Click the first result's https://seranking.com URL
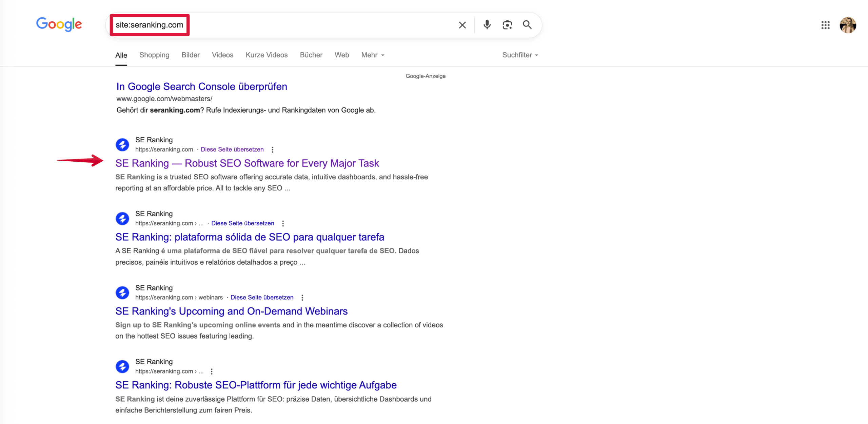The width and height of the screenshot is (868, 424). click(164, 149)
